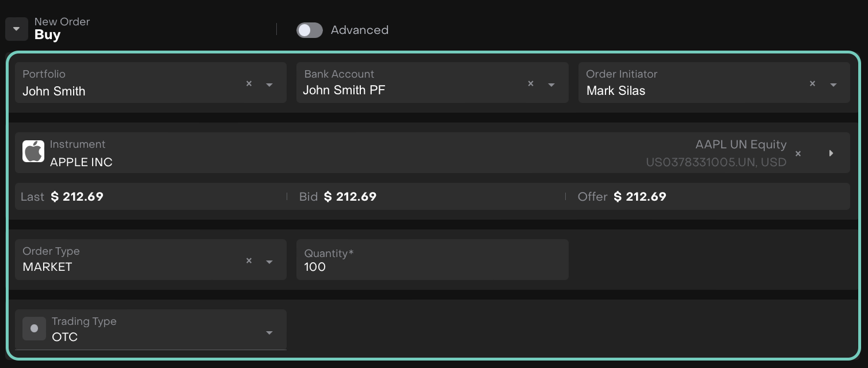The width and height of the screenshot is (868, 368).
Task: Clear the MARKET order type
Action: pos(249,260)
